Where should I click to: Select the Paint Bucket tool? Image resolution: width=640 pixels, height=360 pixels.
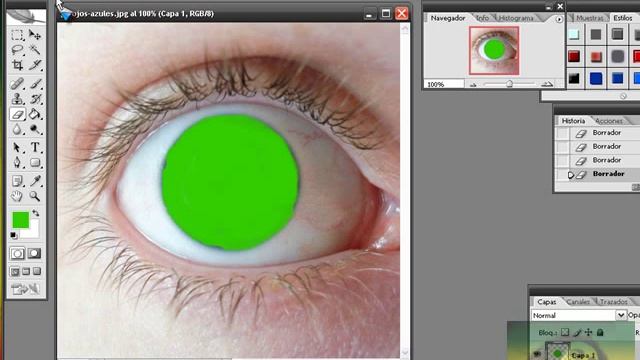point(35,114)
